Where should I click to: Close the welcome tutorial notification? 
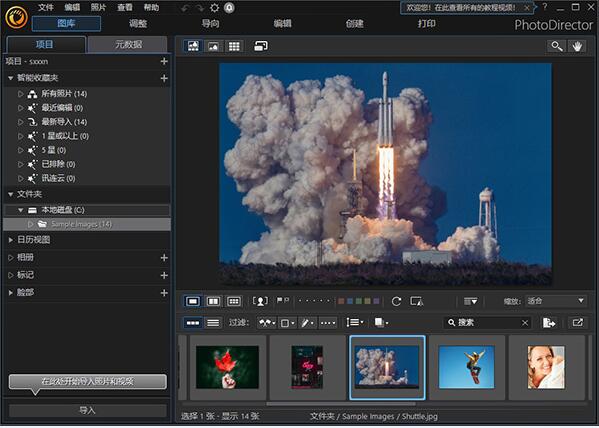click(x=527, y=8)
